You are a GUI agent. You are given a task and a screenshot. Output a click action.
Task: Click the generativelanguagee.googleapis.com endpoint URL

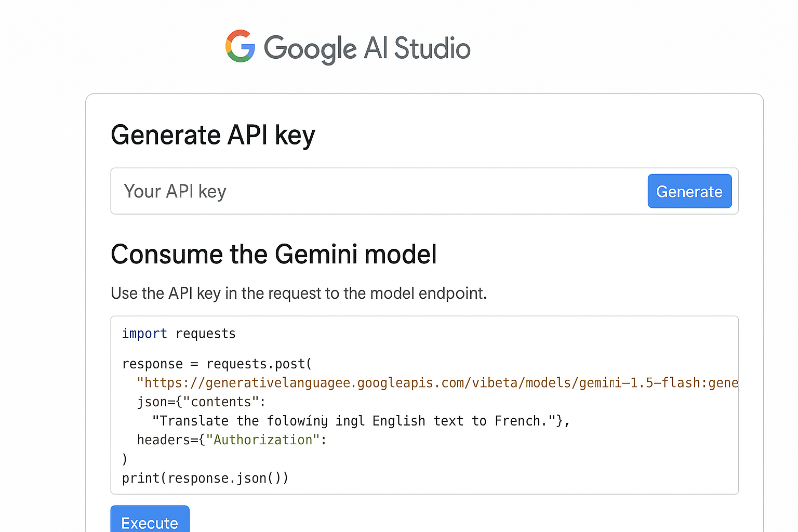[436, 382]
